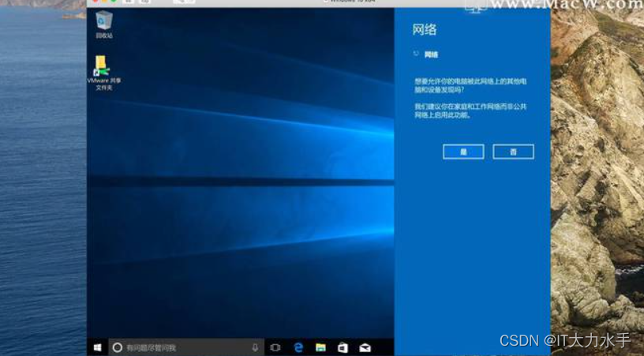
Task: Open the Mail app from the taskbar
Action: [x=365, y=348]
